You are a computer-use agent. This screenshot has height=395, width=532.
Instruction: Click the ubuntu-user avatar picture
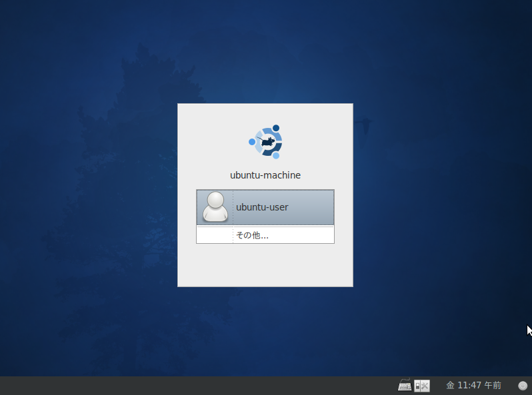(x=215, y=206)
